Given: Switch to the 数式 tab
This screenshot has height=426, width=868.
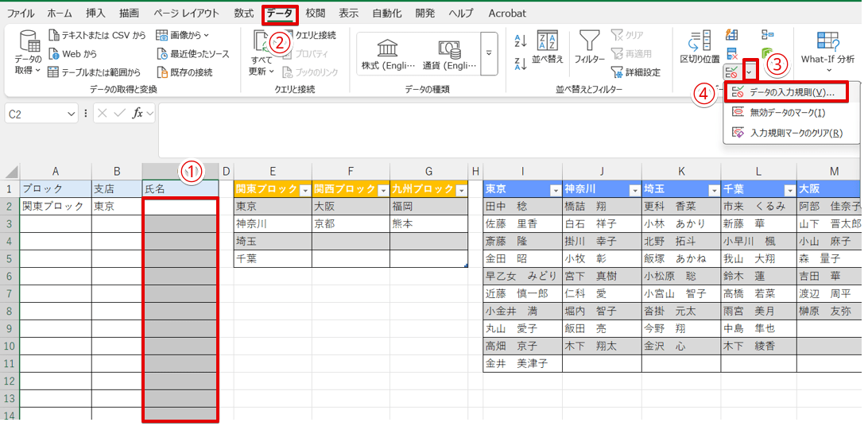Looking at the screenshot, I should coord(243,14).
